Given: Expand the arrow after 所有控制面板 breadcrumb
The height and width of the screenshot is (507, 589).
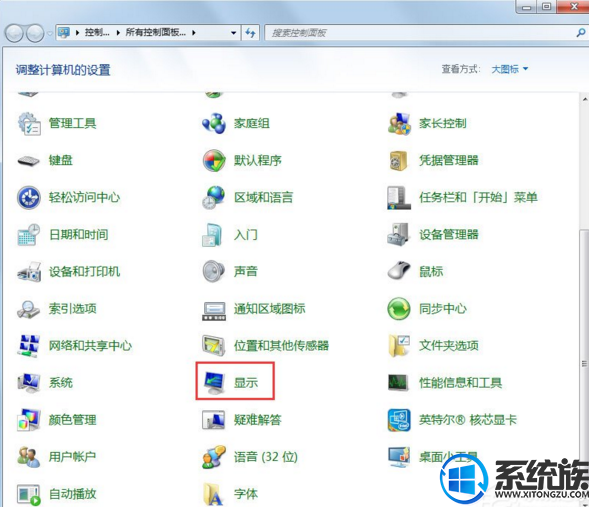Looking at the screenshot, I should 194,33.
